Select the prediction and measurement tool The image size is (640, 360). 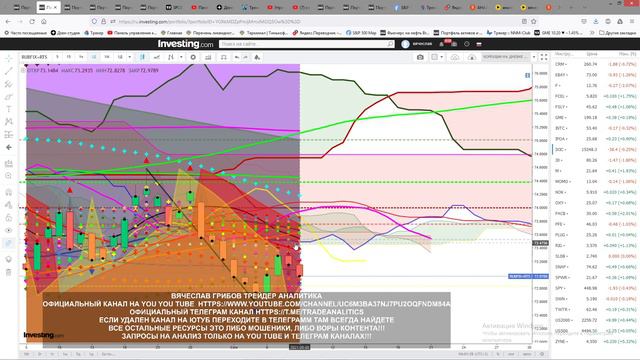(9, 134)
